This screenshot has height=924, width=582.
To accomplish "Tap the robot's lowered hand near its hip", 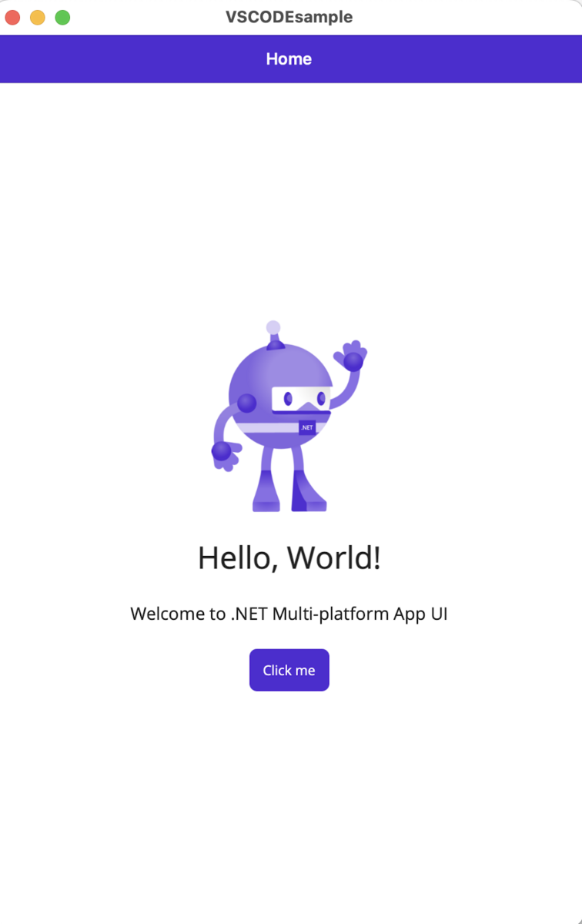I will 225,454.
